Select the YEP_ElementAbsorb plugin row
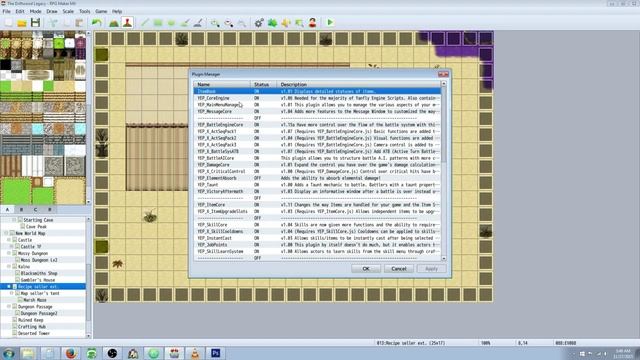640x360 pixels. (x=317, y=178)
